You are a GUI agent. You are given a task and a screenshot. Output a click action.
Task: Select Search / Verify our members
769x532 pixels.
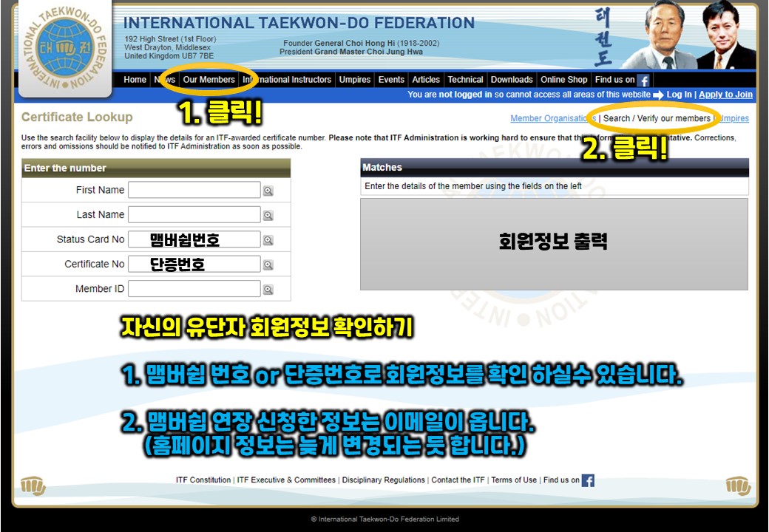657,118
